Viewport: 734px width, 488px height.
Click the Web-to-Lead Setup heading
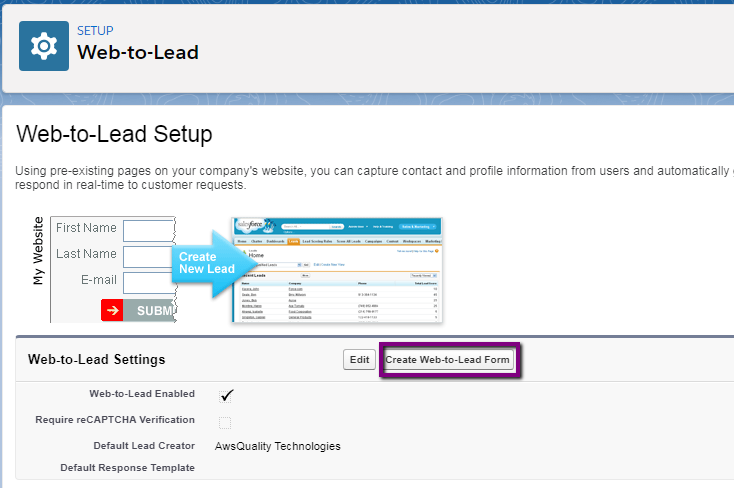(x=114, y=134)
